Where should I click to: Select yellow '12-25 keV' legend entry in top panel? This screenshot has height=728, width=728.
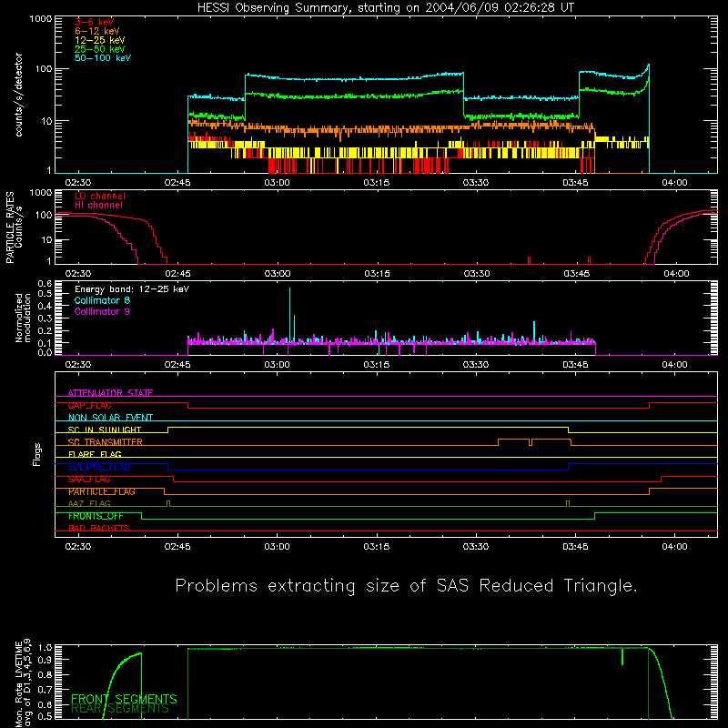[x=99, y=40]
